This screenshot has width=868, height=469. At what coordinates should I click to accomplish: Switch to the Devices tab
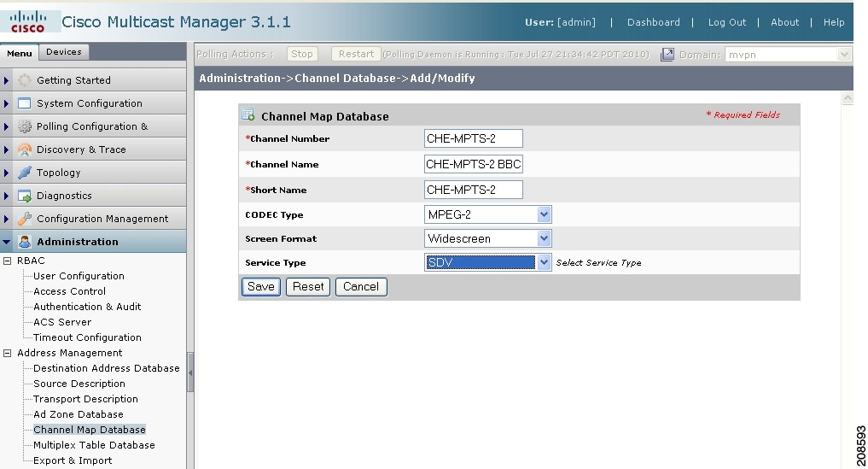(x=64, y=51)
